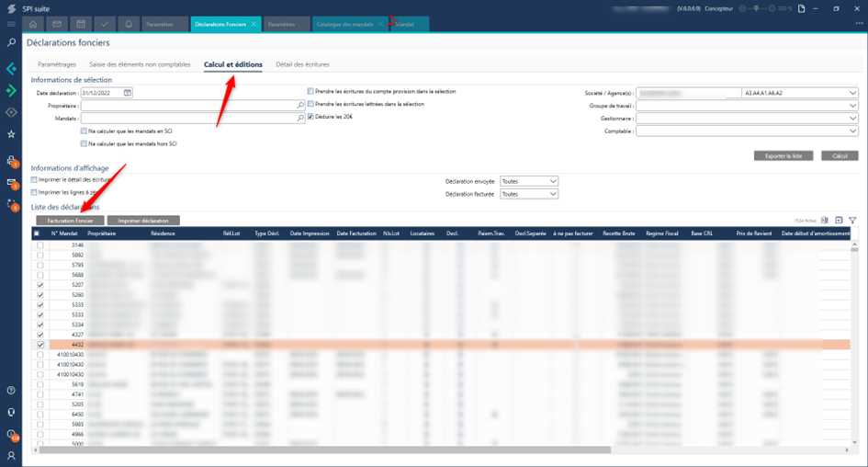Sort by the N° Mandat column header

pyautogui.click(x=64, y=233)
